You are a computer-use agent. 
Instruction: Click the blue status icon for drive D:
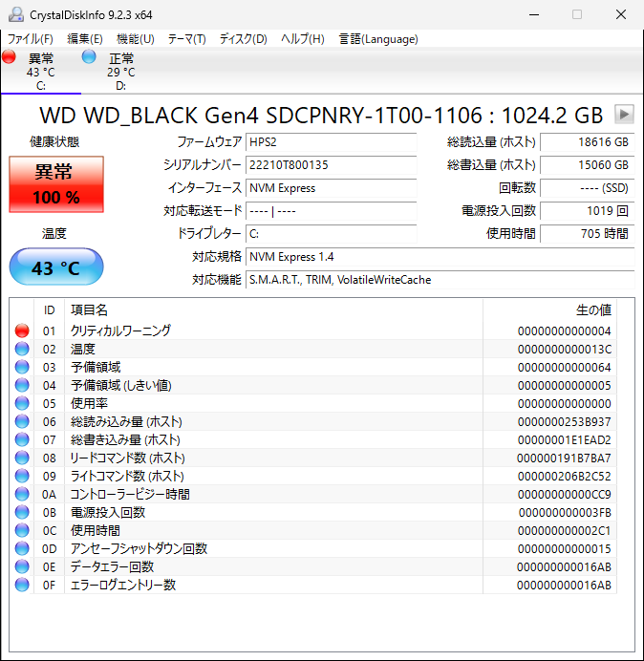point(89,56)
